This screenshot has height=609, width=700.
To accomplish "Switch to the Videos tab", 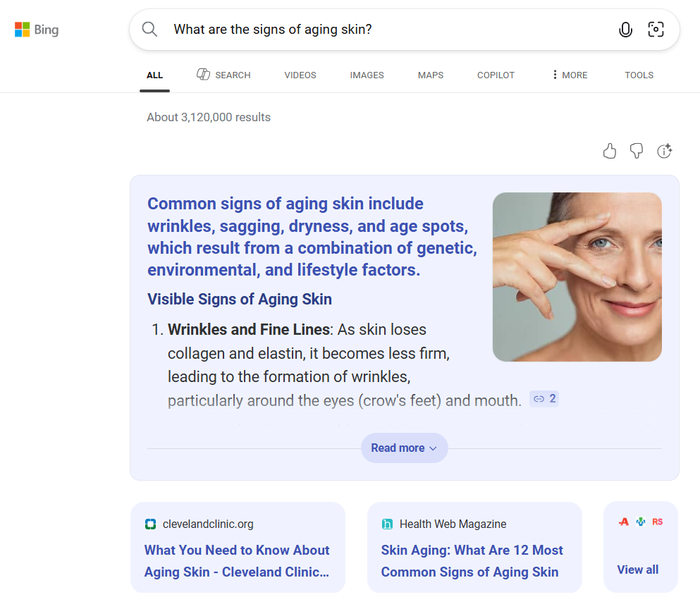I will click(x=300, y=75).
